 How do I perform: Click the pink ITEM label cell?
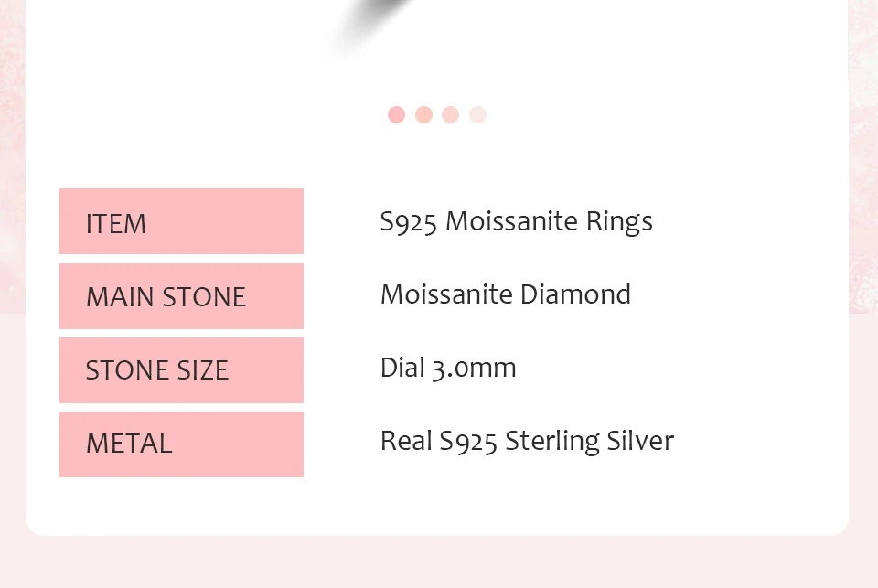180,221
